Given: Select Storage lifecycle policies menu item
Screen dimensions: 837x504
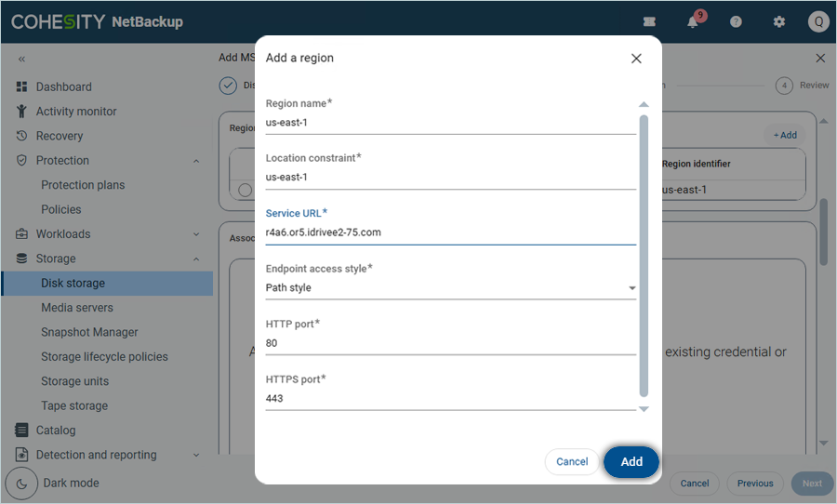Looking at the screenshot, I should pos(104,357).
